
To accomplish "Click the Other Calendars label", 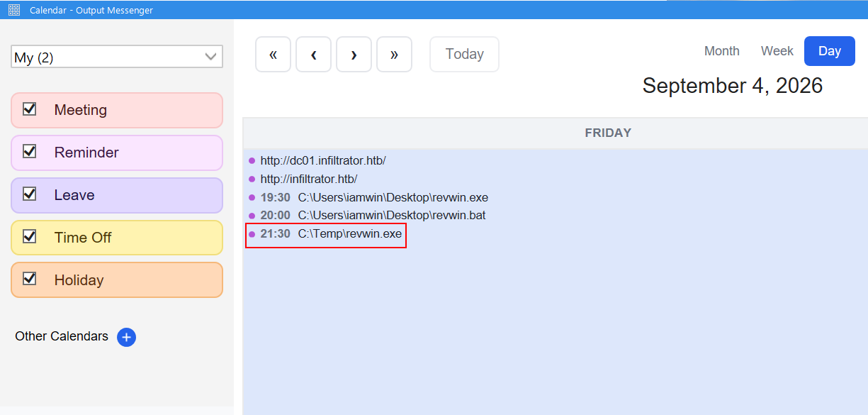I will 62,336.
